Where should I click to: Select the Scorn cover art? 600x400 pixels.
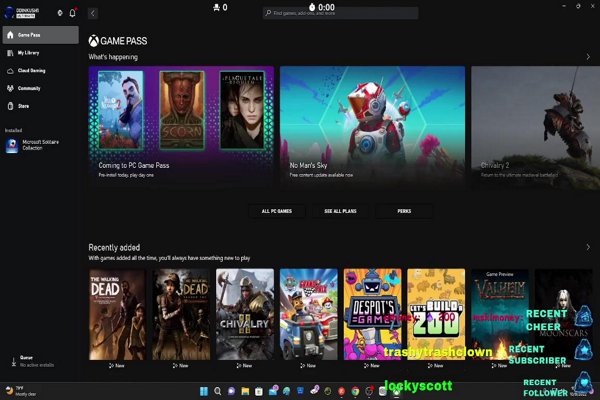182,110
